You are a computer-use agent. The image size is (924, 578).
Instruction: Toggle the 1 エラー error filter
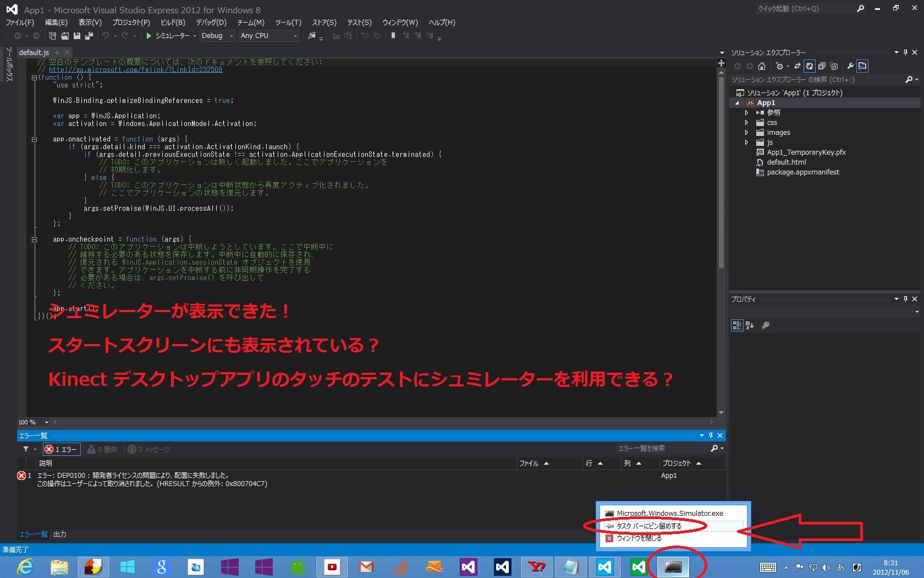click(62, 449)
